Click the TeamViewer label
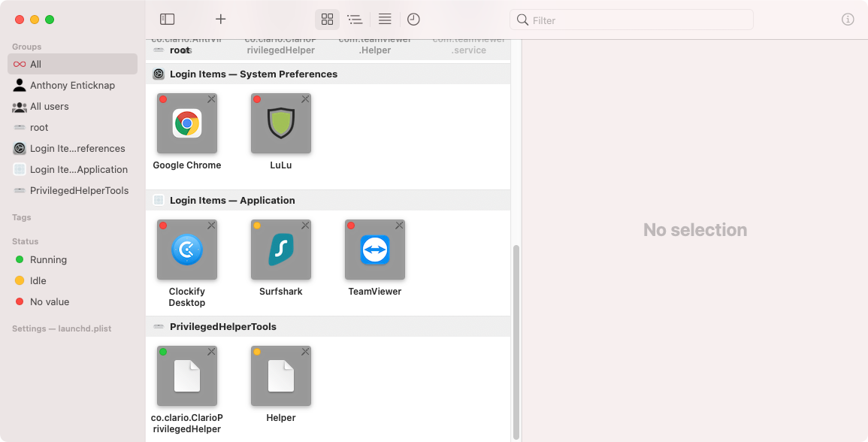 click(375, 292)
